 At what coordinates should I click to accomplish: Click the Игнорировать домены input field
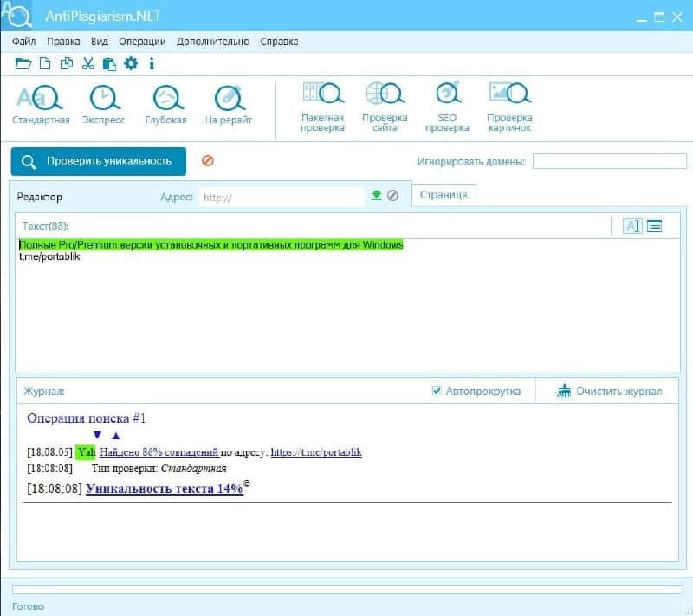[x=610, y=161]
